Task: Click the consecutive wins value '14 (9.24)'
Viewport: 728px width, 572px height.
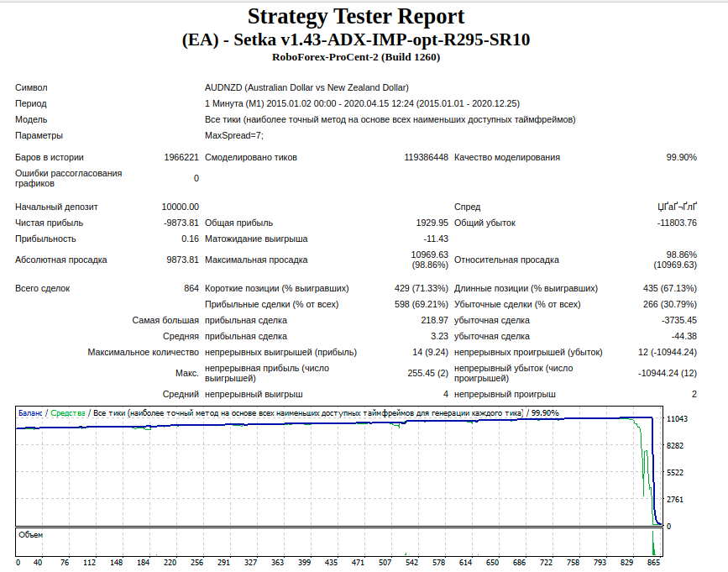Action: [x=430, y=353]
